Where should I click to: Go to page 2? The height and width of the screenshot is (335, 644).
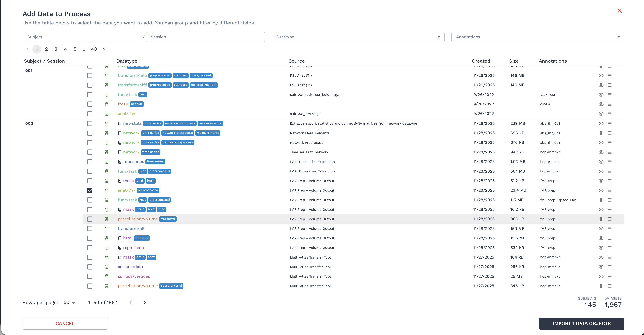(x=46, y=49)
